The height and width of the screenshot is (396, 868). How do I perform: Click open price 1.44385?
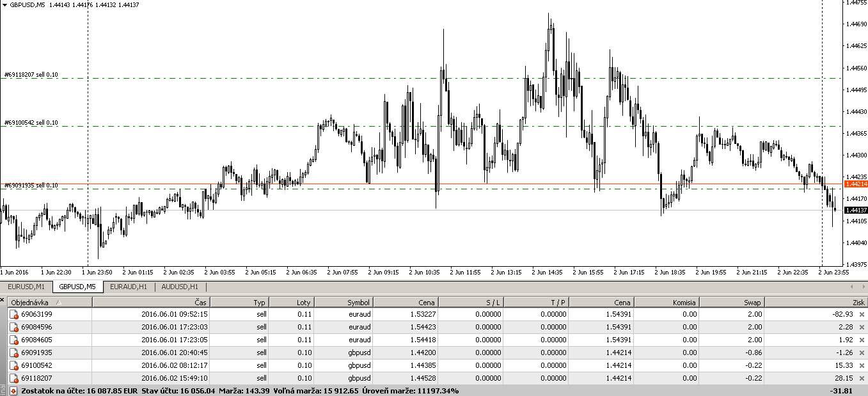[423, 365]
